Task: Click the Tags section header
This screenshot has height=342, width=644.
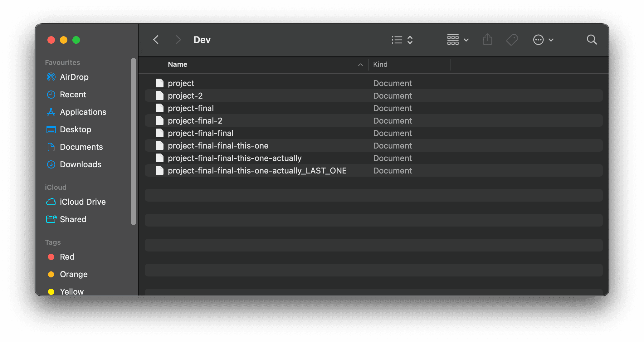Action: (53, 242)
